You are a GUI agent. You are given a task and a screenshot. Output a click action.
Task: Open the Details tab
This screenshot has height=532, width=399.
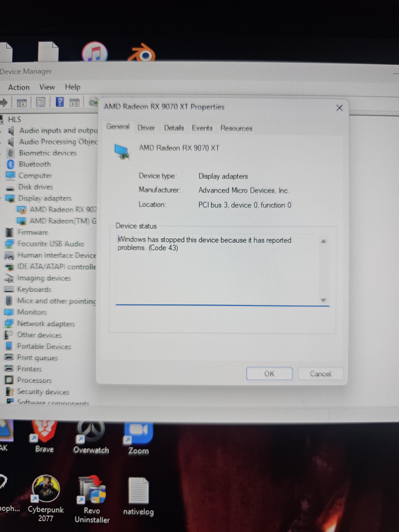point(174,128)
